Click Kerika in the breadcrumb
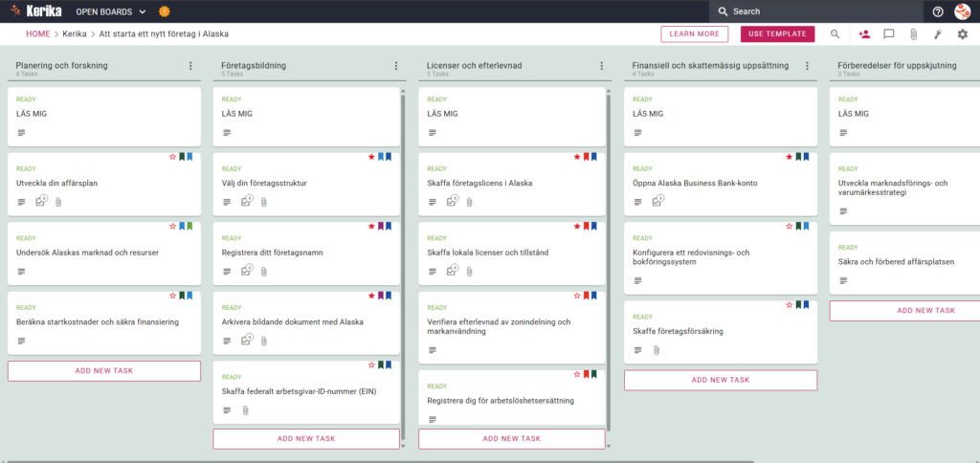 (x=75, y=33)
